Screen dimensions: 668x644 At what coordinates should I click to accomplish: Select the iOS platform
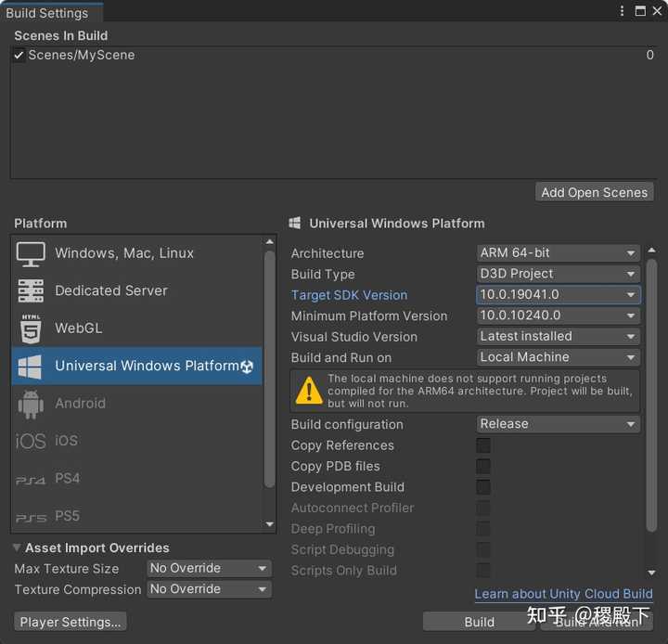tap(136, 441)
